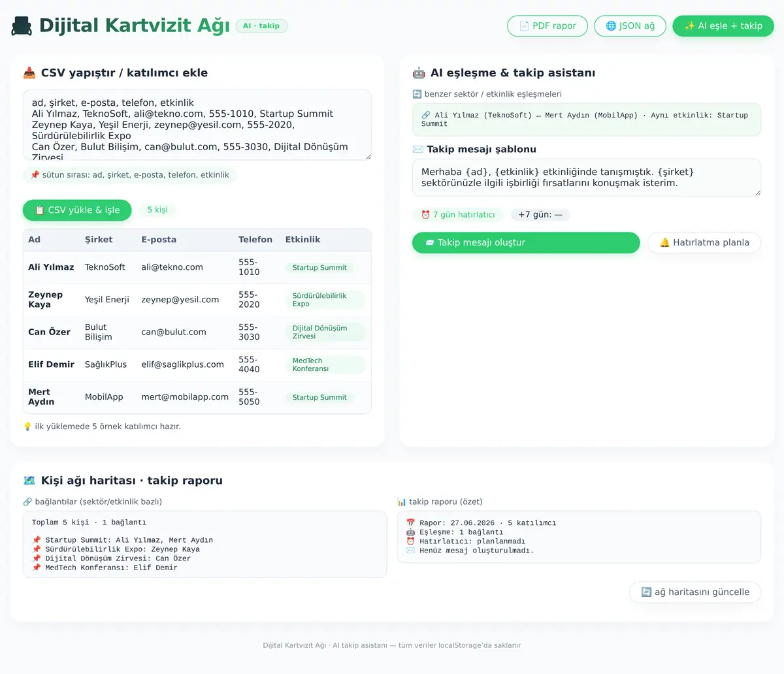
Task: Click the +7 gün date chip
Action: pyautogui.click(x=540, y=215)
